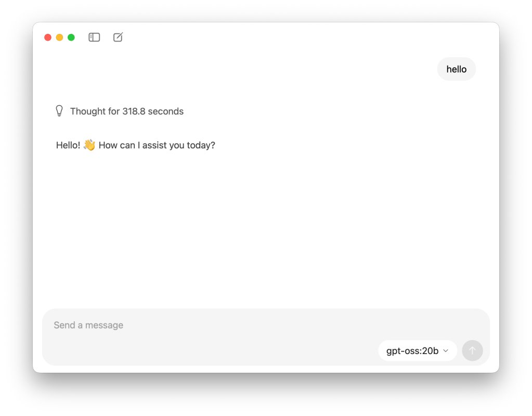Toggle the sidebar panel icon
This screenshot has width=532, height=416.
click(94, 37)
